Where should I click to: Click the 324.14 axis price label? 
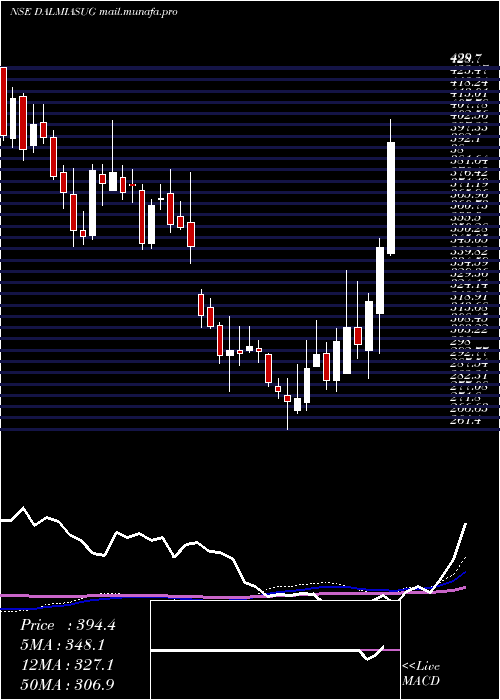point(468,285)
